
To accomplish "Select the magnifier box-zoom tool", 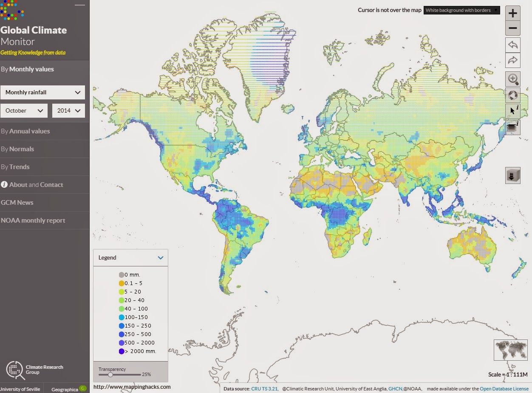I will tap(513, 79).
